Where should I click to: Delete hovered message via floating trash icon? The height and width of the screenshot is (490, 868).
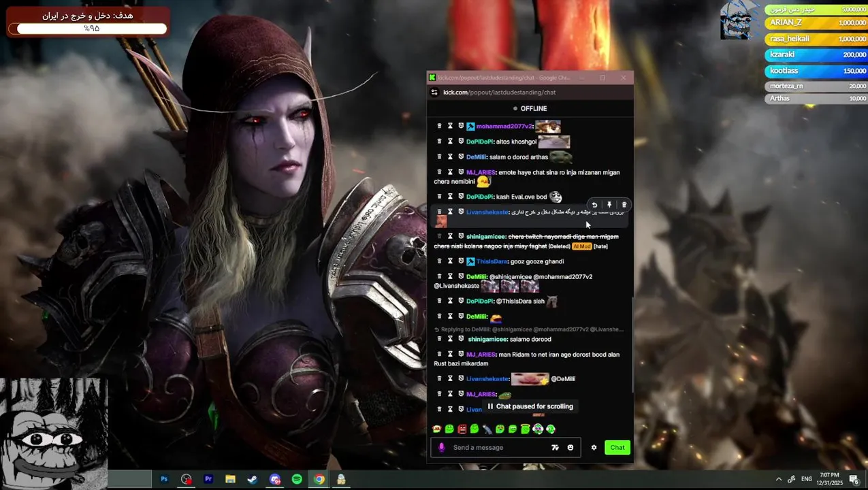click(624, 205)
